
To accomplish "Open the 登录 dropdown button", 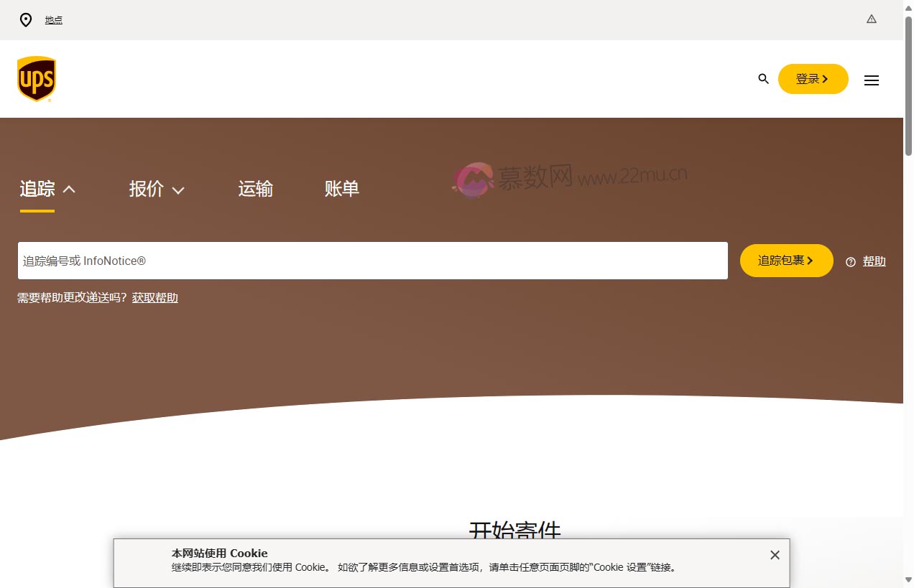I will pyautogui.click(x=813, y=79).
